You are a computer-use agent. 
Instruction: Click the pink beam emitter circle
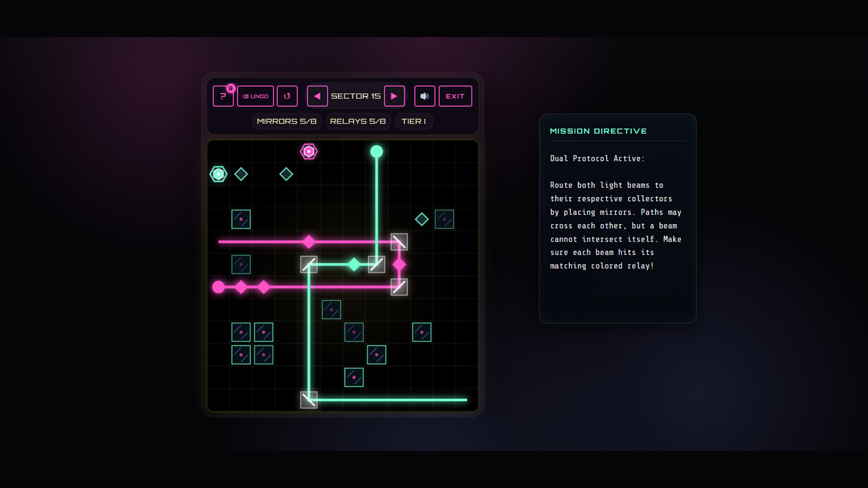pos(218,287)
